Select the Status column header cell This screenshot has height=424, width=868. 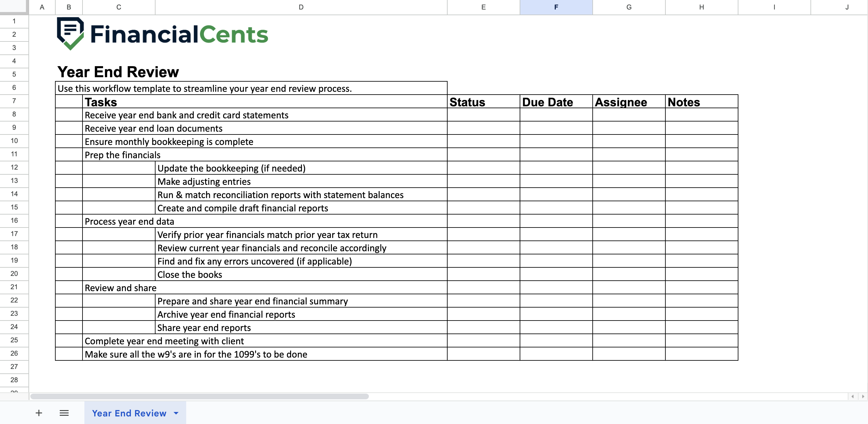click(x=481, y=102)
